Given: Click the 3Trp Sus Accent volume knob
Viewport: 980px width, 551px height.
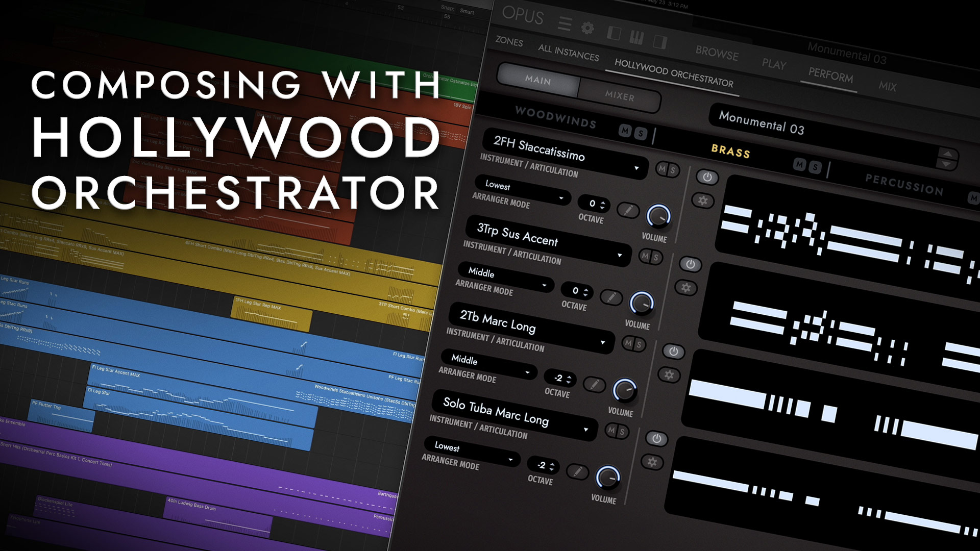Looking at the screenshot, I should coord(642,303).
